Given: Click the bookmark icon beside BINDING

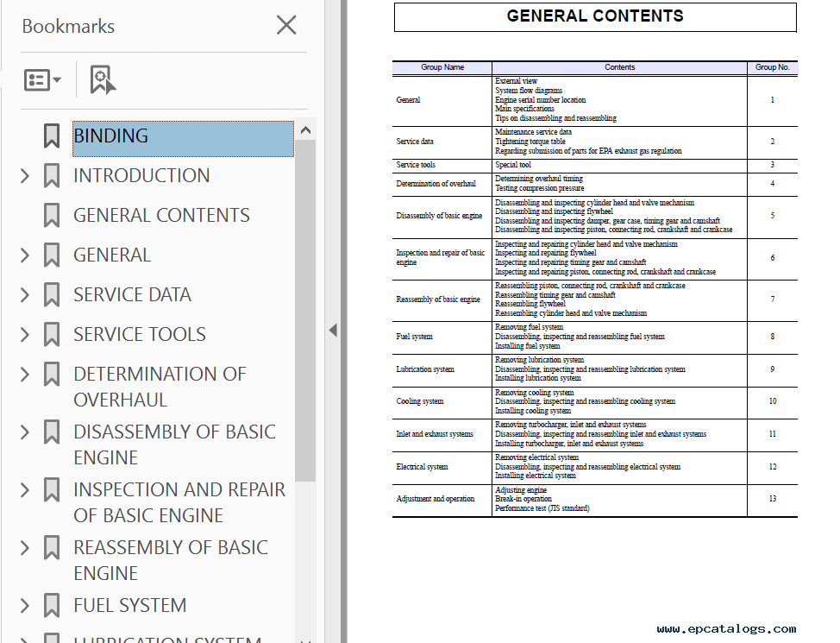Looking at the screenshot, I should [x=52, y=136].
